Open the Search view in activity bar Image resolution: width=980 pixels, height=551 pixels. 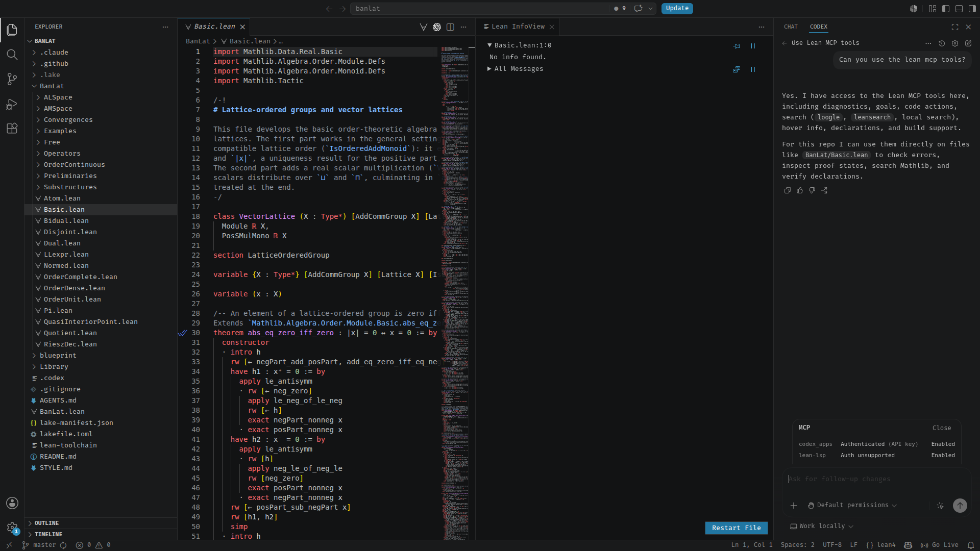[x=12, y=55]
